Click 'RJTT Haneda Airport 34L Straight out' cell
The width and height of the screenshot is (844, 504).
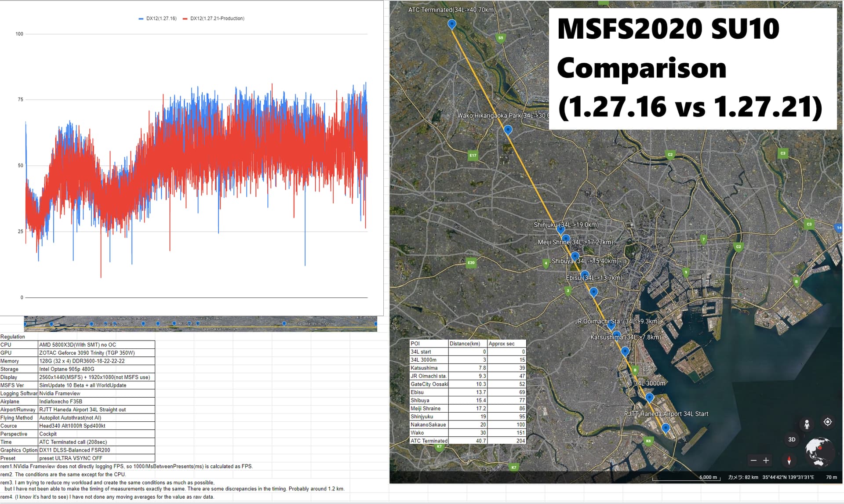[97, 410]
